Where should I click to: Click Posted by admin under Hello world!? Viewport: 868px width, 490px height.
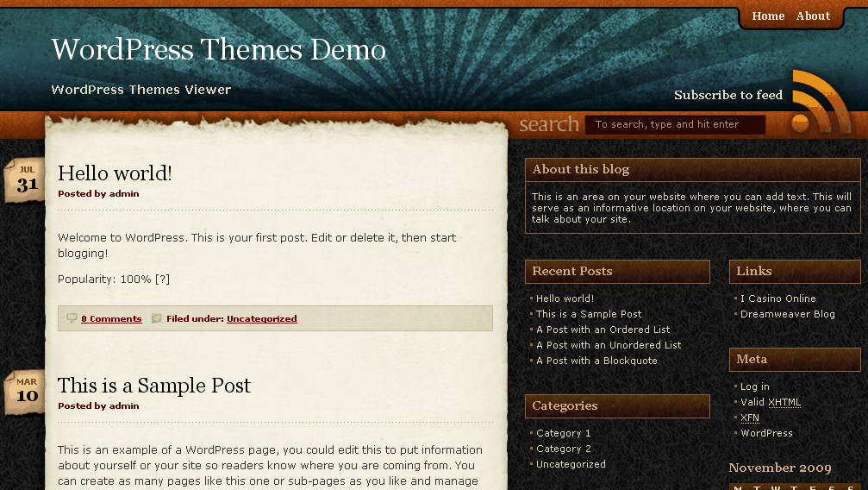pyautogui.click(x=98, y=193)
